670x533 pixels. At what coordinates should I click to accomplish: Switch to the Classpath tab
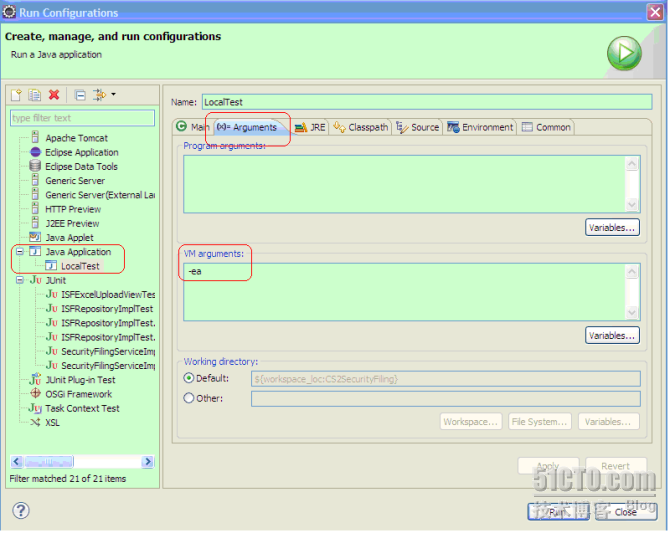[361, 127]
